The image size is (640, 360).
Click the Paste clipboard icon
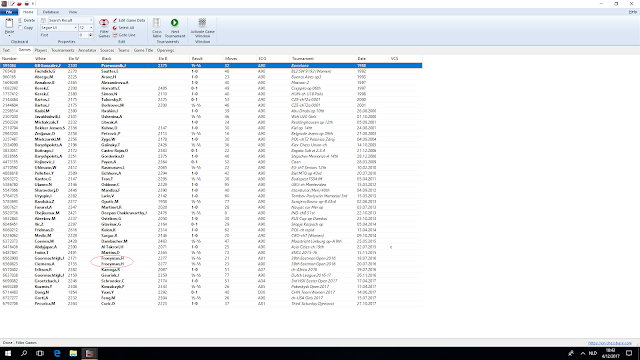pos(9,23)
